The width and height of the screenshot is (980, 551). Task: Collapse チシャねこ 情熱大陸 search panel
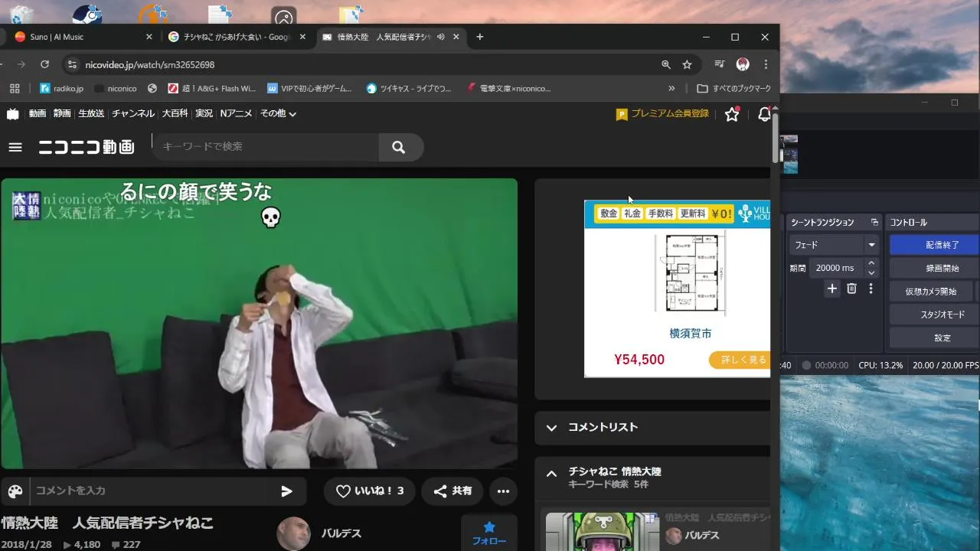coord(551,474)
